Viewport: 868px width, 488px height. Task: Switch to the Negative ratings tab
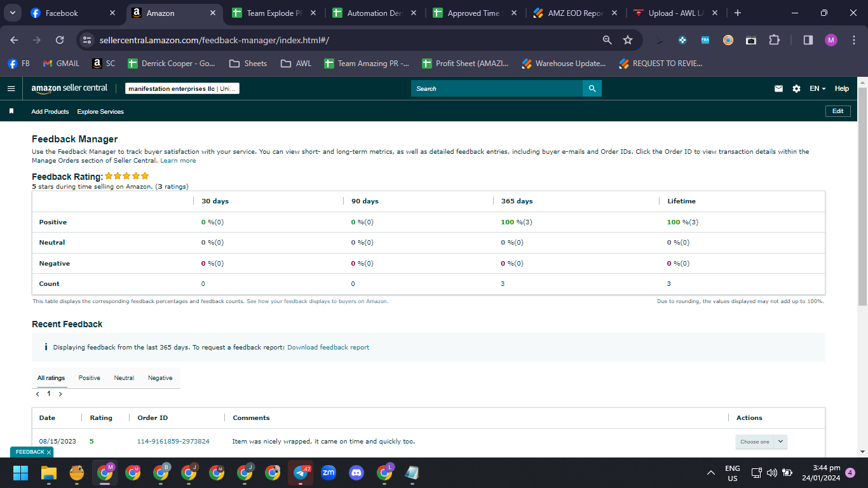click(x=160, y=378)
